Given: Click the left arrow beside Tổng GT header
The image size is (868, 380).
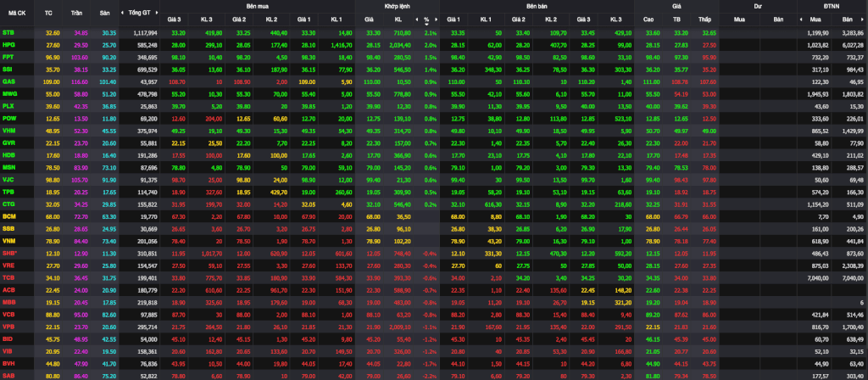Looking at the screenshot, I should click(x=124, y=12).
